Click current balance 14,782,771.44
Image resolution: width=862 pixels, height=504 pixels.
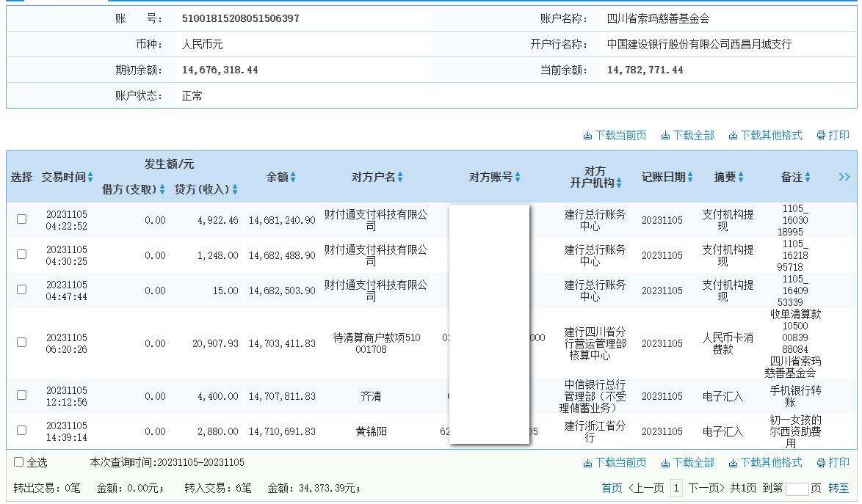click(645, 70)
